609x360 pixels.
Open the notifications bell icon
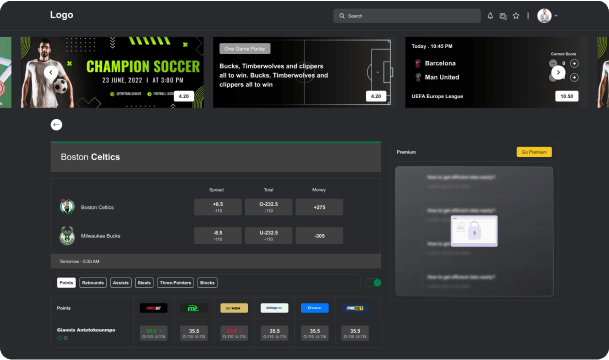[490, 16]
